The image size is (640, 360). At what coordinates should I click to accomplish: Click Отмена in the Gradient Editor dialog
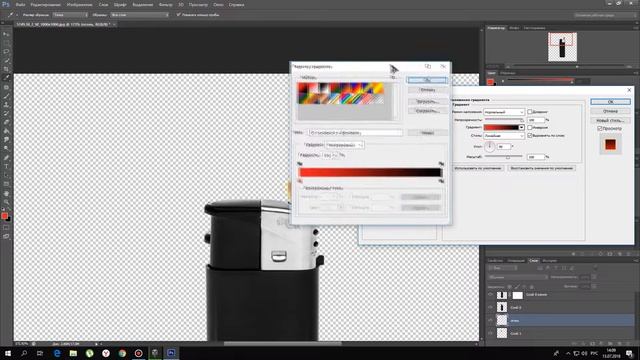[427, 90]
